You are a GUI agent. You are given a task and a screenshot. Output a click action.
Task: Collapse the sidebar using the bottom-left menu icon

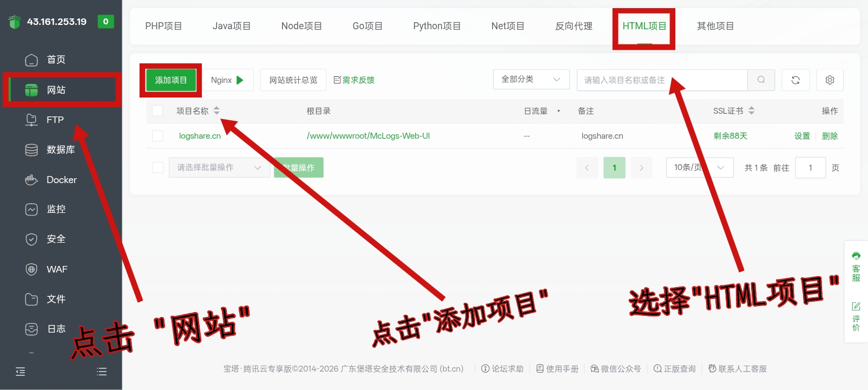pos(21,372)
